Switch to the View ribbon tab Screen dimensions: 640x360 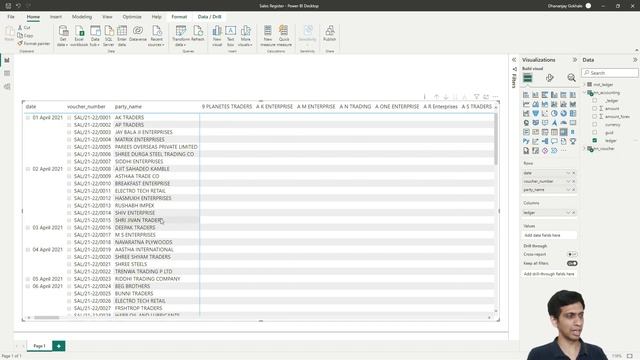(x=107, y=17)
